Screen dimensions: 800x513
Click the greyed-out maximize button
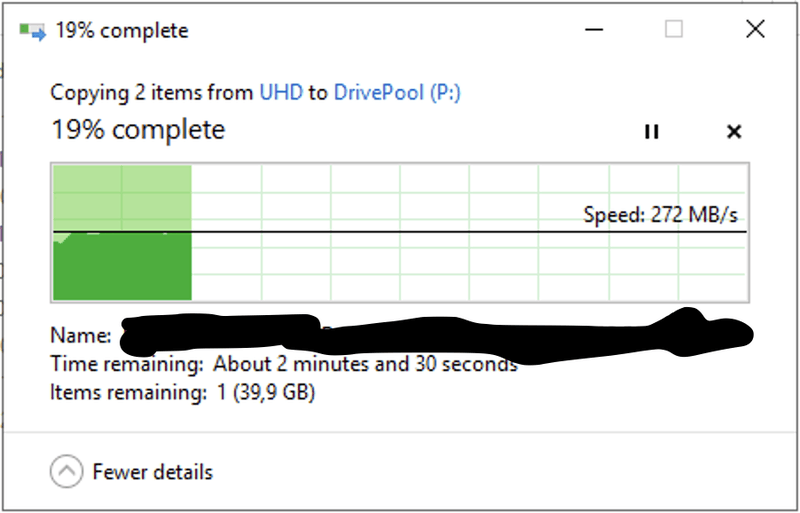pyautogui.click(x=673, y=30)
